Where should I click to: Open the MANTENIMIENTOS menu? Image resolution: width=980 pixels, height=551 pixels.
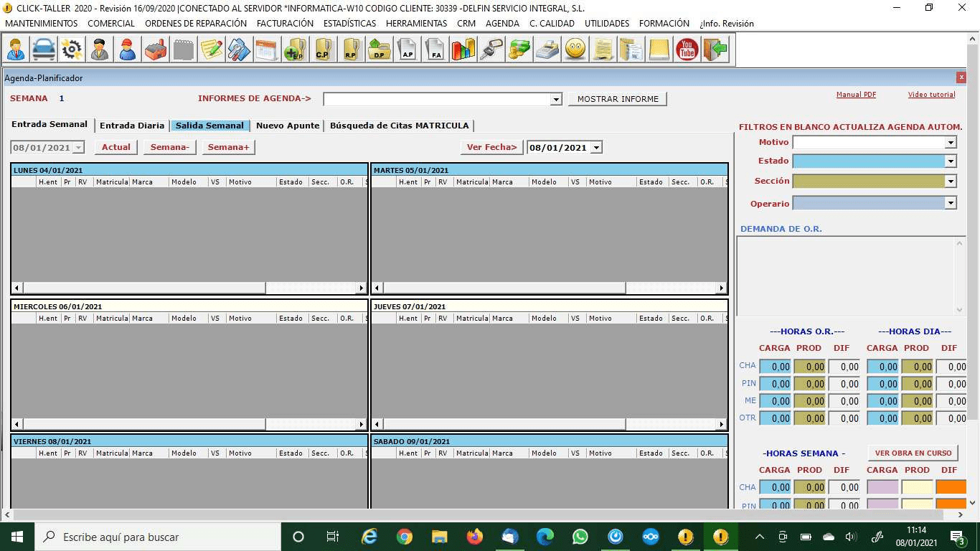(x=41, y=24)
